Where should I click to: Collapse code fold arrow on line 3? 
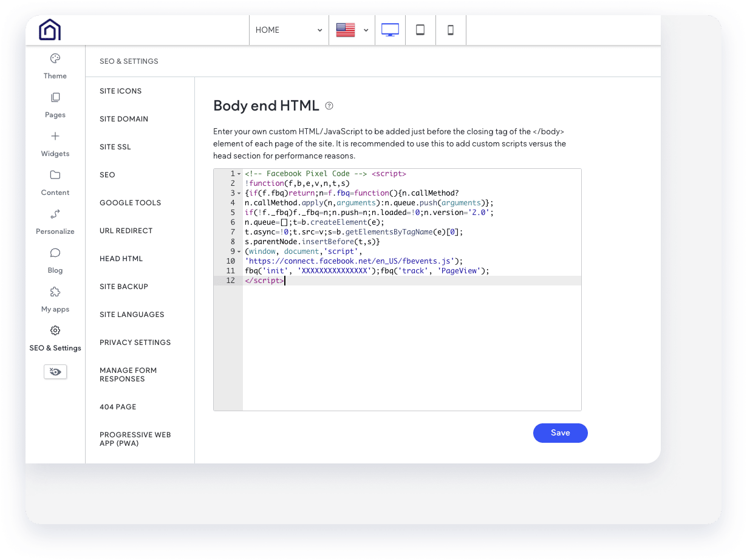coord(239,193)
